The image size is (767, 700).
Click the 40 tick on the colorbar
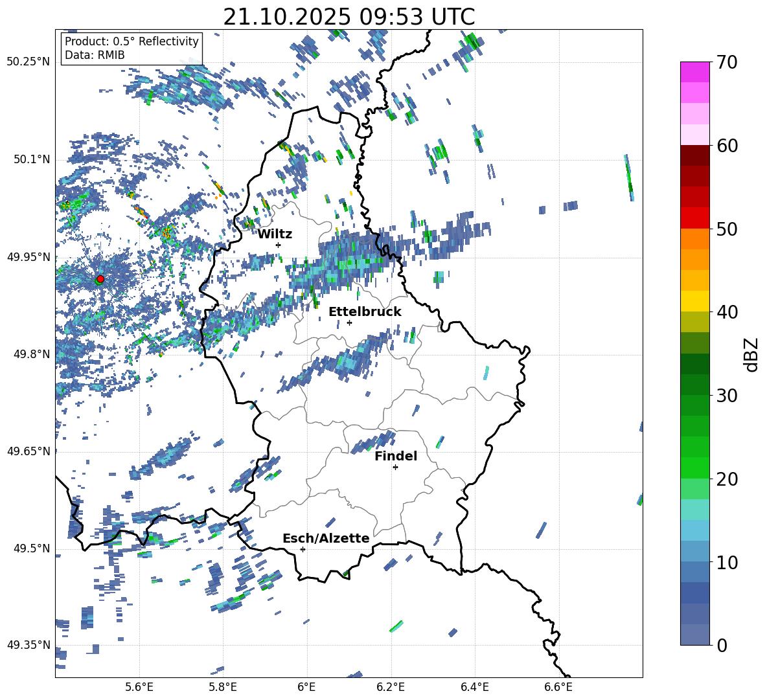pyautogui.click(x=727, y=312)
